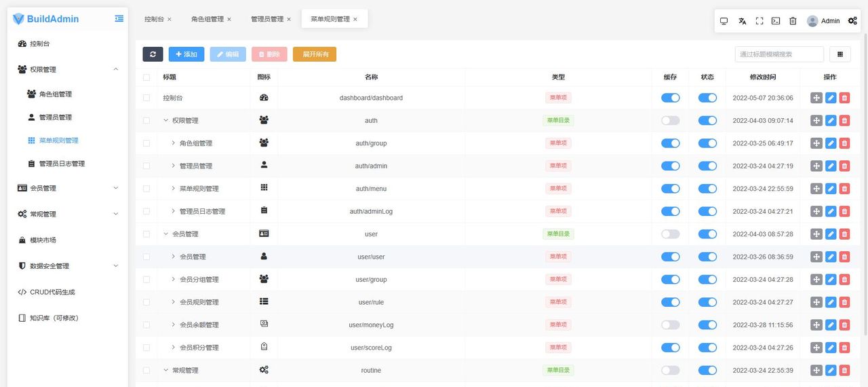The image size is (868, 387).
Task: Close the 菜单规则管理 tab
Action: click(x=355, y=19)
